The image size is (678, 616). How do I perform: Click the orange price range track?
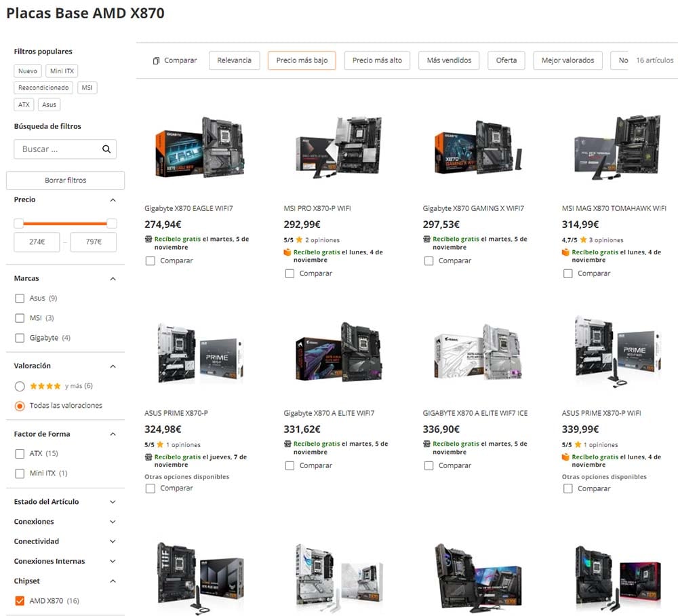click(65, 224)
